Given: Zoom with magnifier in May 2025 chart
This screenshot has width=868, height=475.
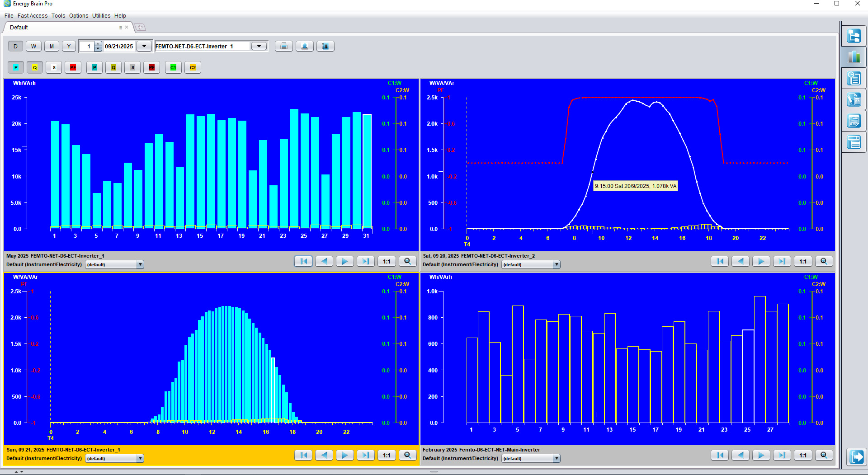Looking at the screenshot, I should (x=407, y=261).
